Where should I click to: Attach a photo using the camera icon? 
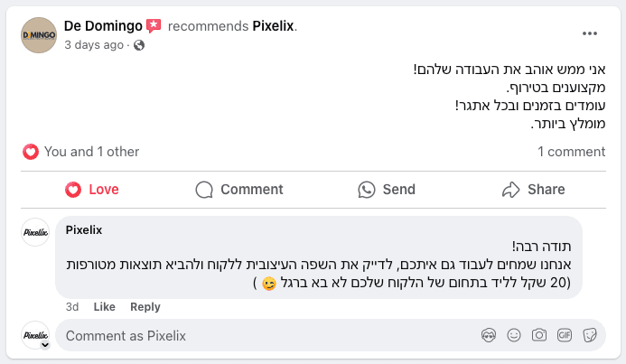[539, 335]
